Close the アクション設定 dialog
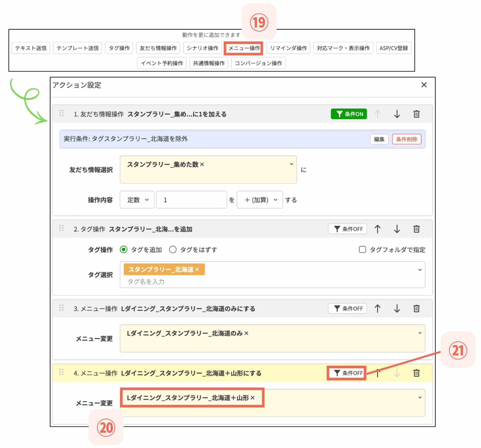This screenshot has width=481, height=448. [424, 85]
